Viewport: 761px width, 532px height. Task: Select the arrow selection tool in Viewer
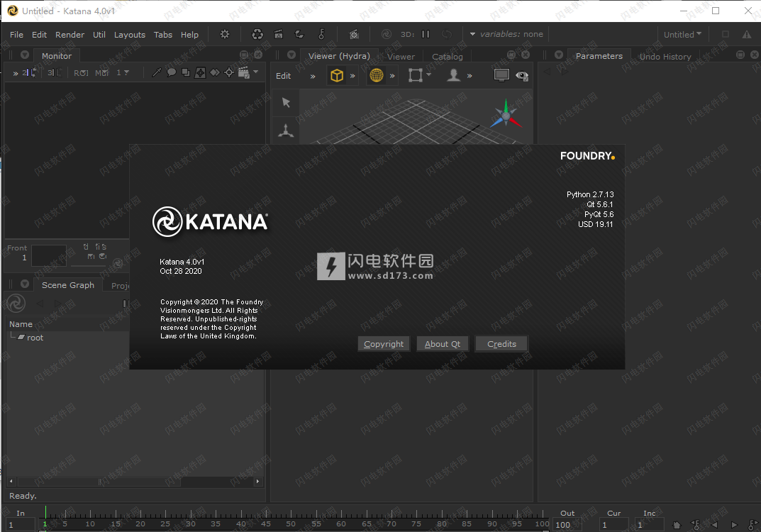(286, 102)
